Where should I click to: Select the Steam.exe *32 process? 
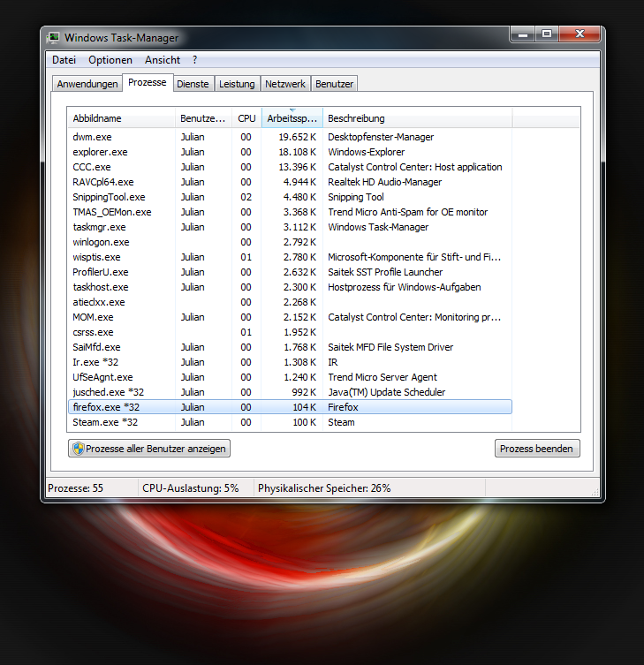pos(290,422)
